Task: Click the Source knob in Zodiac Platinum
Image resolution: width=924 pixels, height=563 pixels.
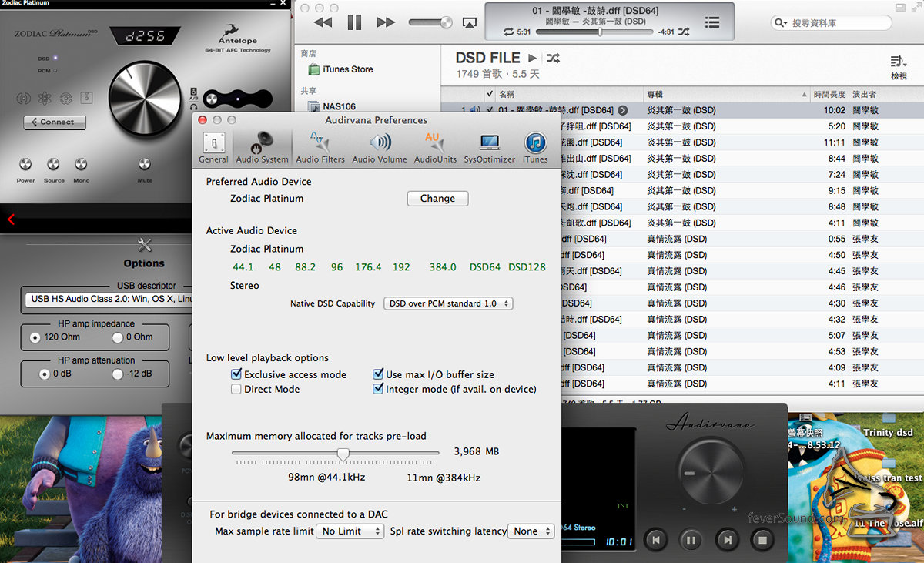Action: 53,164
